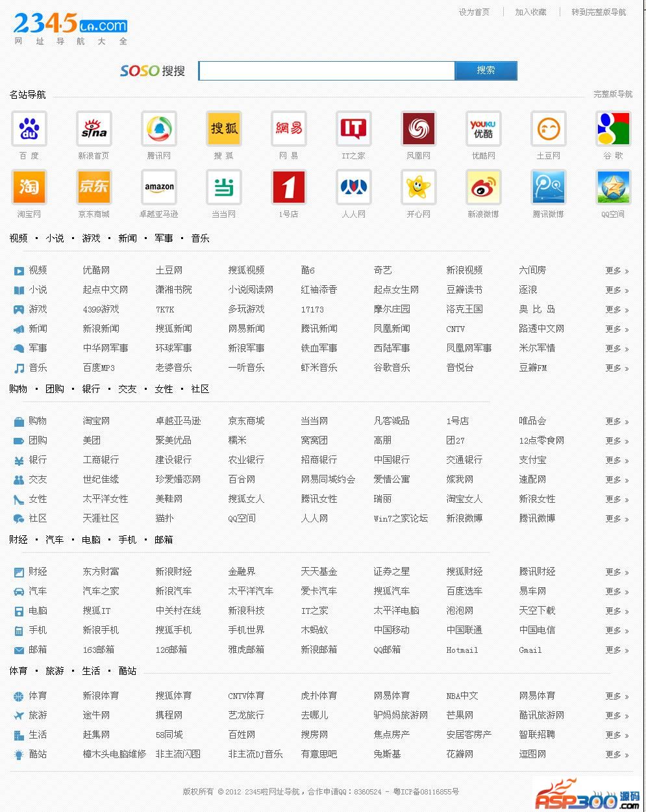
Task: Click 设为首页 link
Action: pos(474,12)
